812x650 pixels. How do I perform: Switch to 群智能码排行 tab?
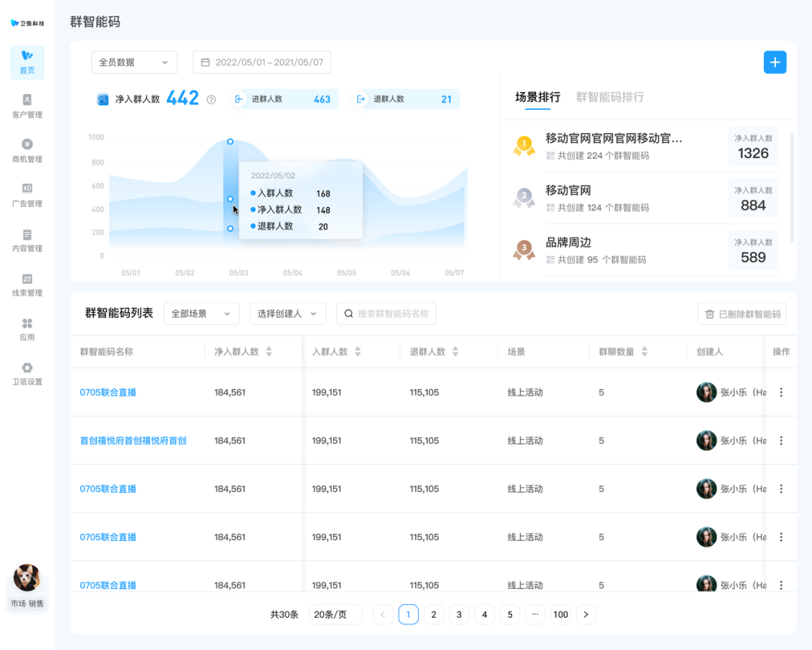[x=610, y=97]
